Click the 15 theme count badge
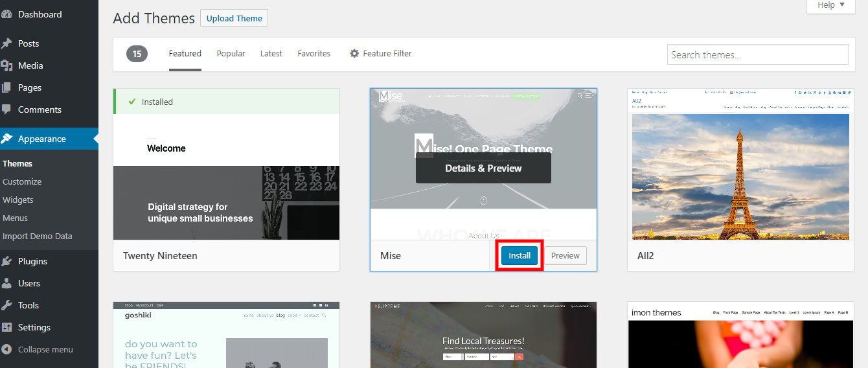The image size is (868, 368). click(x=137, y=54)
